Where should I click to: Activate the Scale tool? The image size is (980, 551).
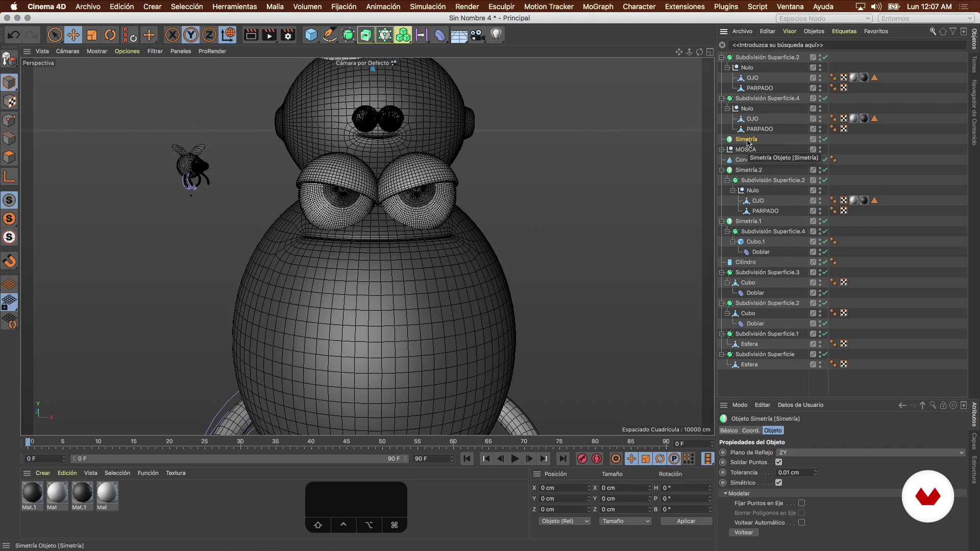click(x=92, y=35)
